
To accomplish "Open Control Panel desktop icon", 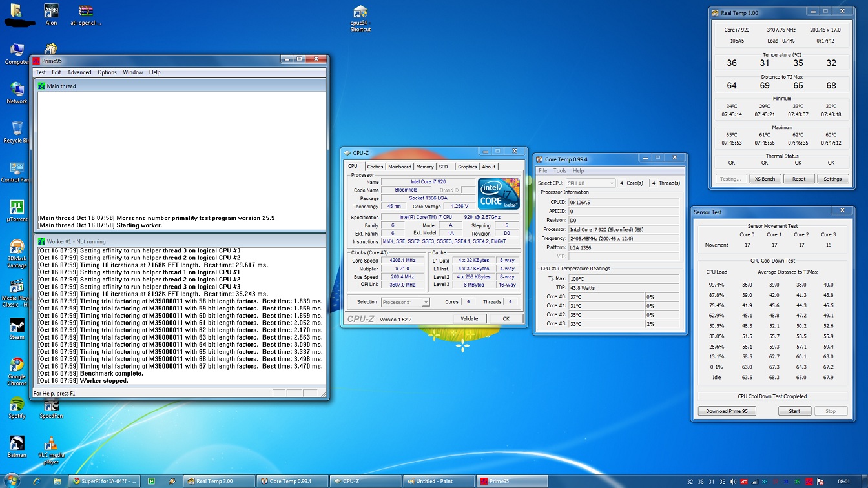I will (x=17, y=171).
